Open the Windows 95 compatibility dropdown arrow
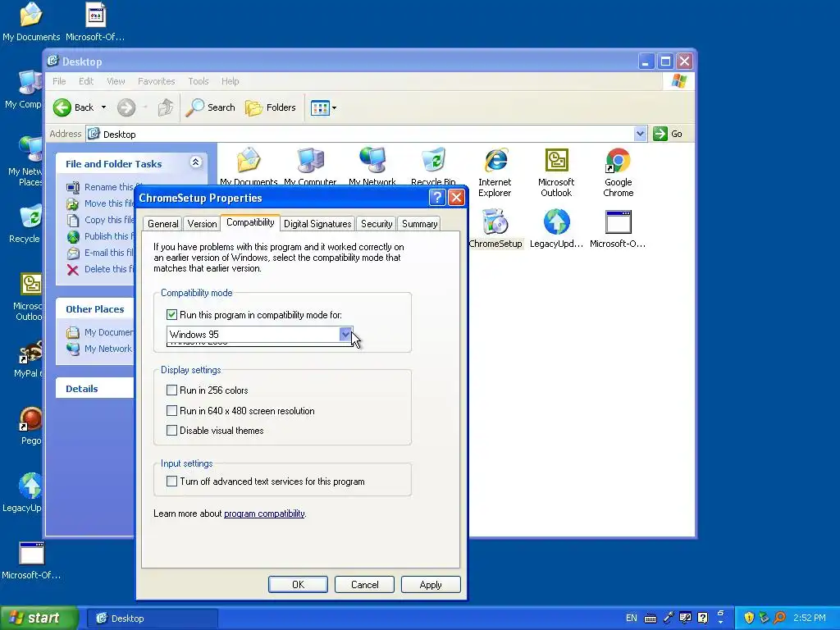 coord(345,335)
